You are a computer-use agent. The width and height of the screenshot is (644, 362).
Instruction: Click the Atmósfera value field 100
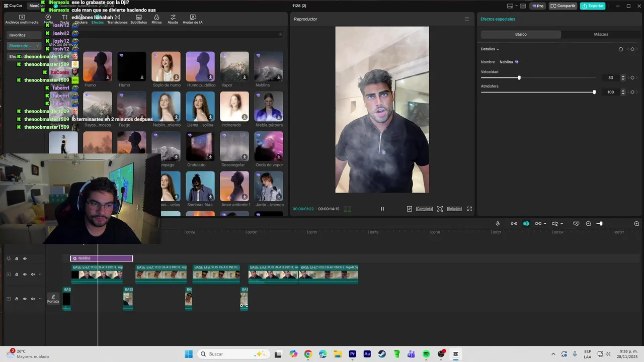click(x=610, y=92)
